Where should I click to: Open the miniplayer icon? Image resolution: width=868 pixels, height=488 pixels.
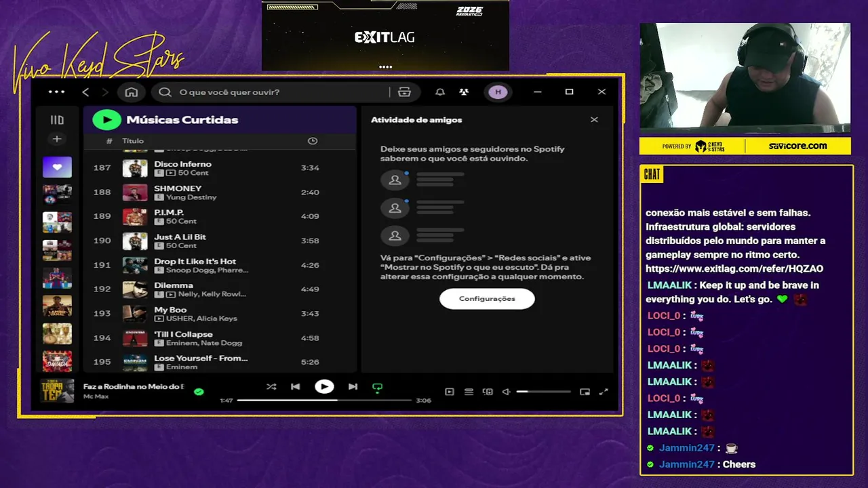point(585,392)
